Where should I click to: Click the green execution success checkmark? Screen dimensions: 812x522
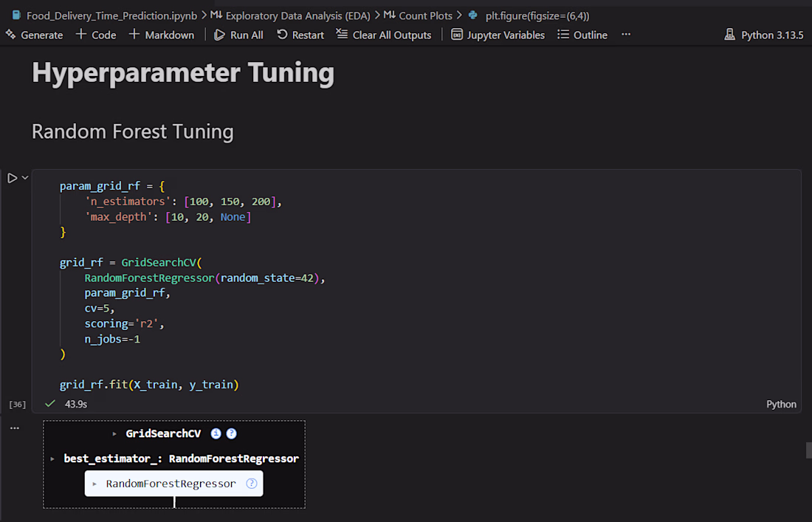pyautogui.click(x=49, y=403)
